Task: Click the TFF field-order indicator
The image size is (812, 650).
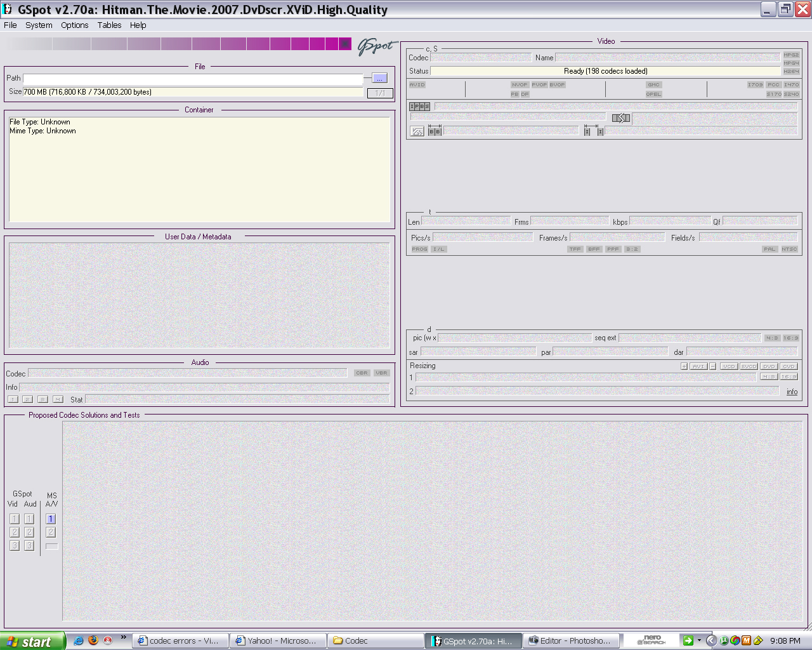Action: pos(575,249)
